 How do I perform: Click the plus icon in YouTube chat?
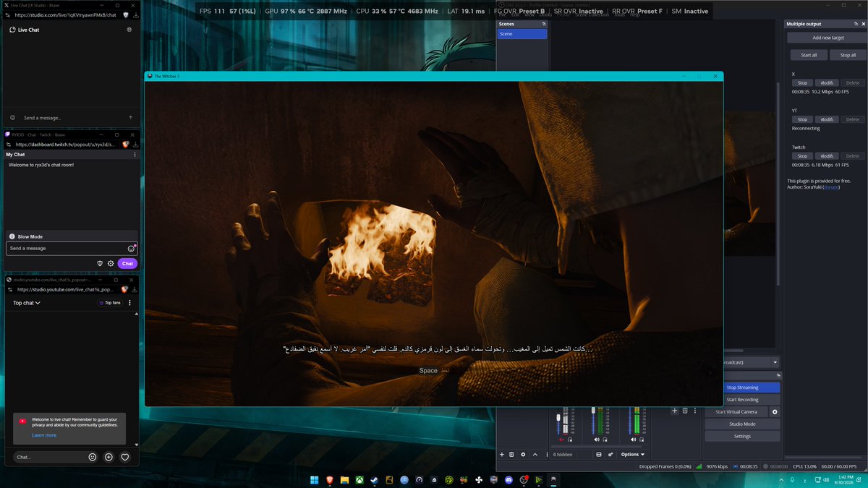pyautogui.click(x=109, y=457)
